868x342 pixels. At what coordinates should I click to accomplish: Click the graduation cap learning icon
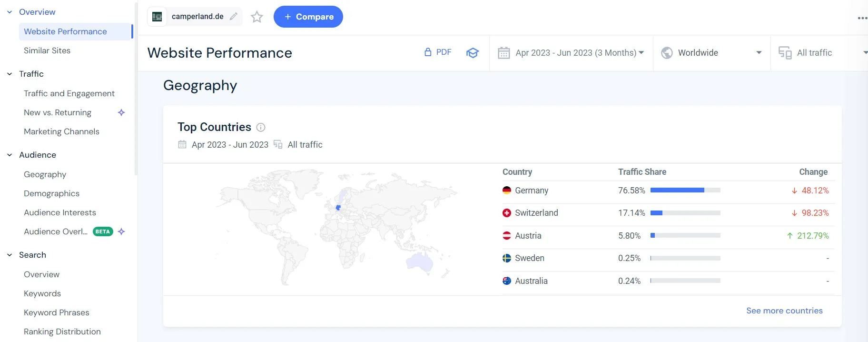472,53
